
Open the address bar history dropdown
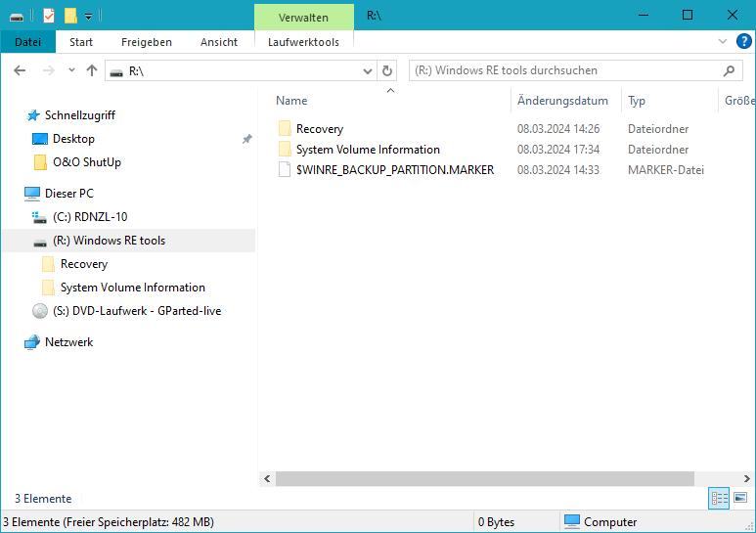click(x=368, y=70)
